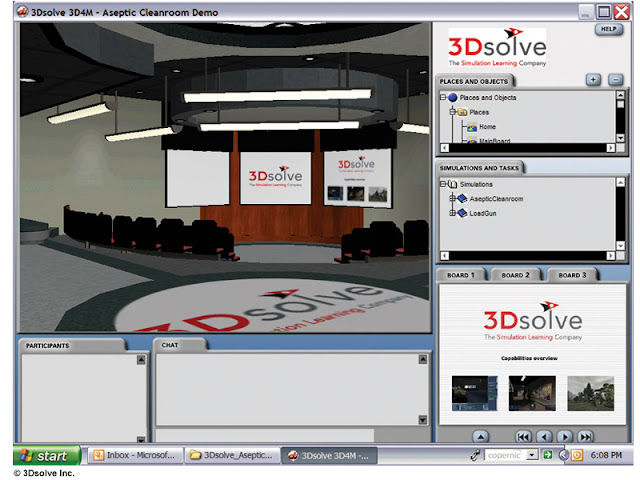Image resolution: width=640 pixels, height=480 pixels.
Task: Open the Windows start button
Action: pyautogui.click(x=47, y=456)
